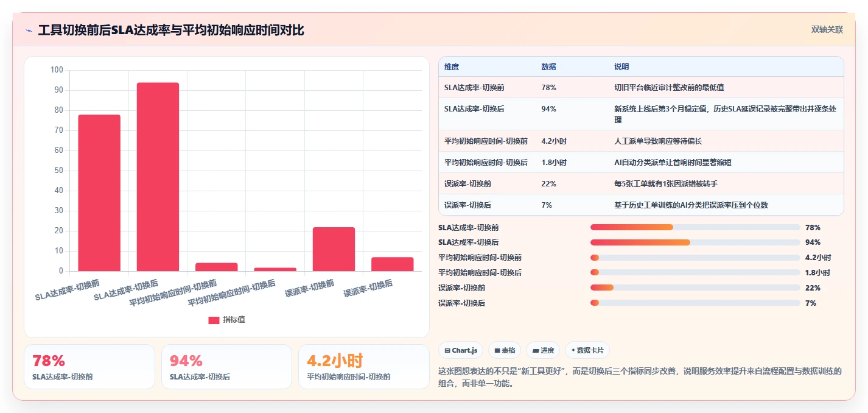Click the SLA达成率-切换前 progress bar

tap(695, 227)
